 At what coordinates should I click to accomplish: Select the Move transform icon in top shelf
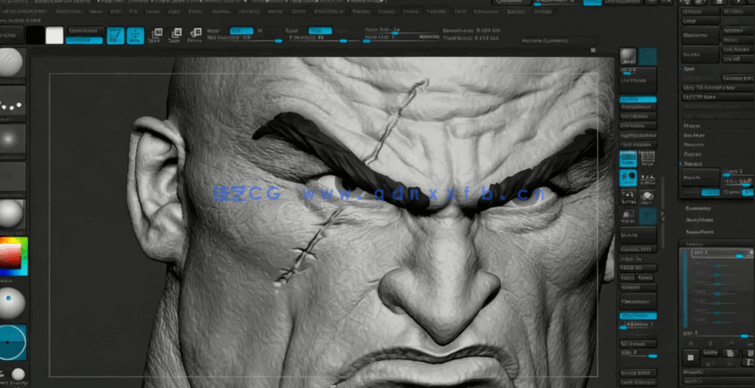click(x=156, y=35)
